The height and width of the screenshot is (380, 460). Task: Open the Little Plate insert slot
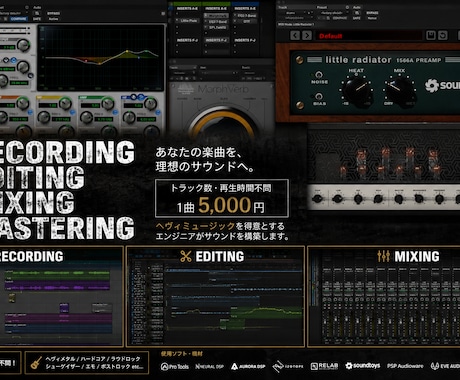(188, 21)
